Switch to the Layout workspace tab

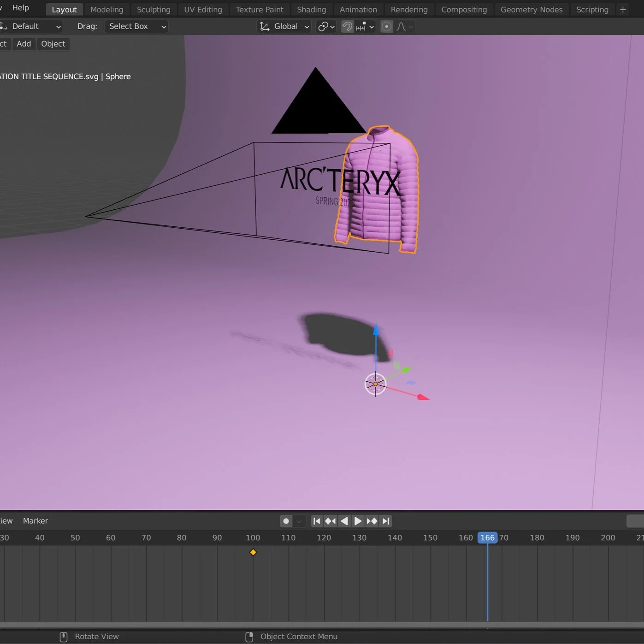(64, 10)
